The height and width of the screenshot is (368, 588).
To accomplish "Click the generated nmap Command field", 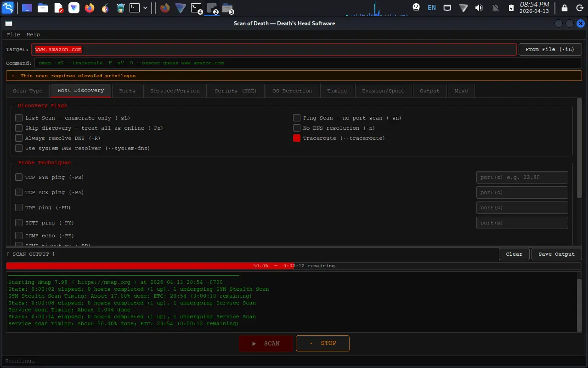I will coord(308,63).
